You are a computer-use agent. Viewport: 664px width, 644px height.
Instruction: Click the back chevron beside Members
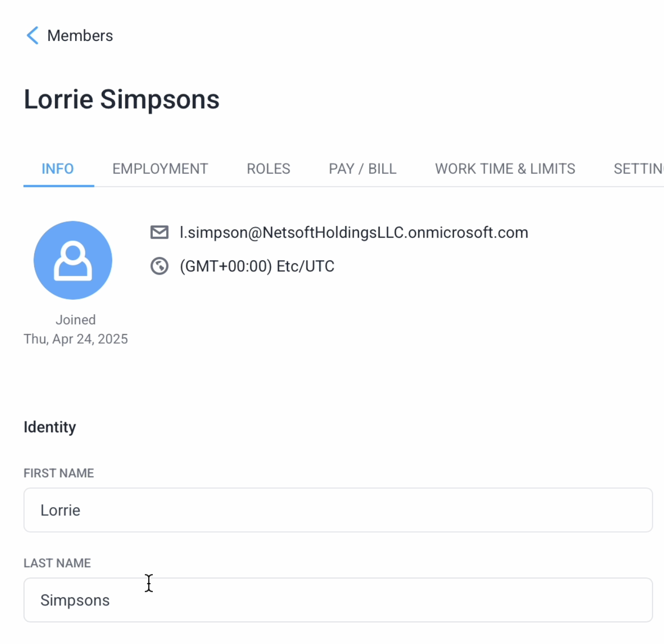tap(32, 36)
